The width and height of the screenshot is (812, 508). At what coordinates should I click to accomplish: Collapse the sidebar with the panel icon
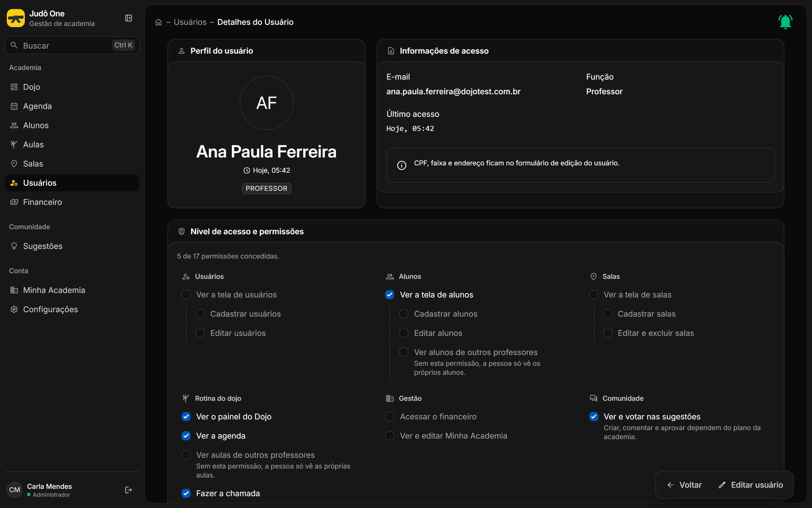point(129,18)
